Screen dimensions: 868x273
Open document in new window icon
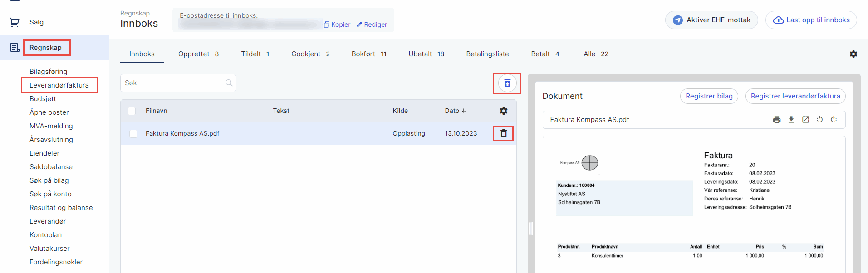805,120
